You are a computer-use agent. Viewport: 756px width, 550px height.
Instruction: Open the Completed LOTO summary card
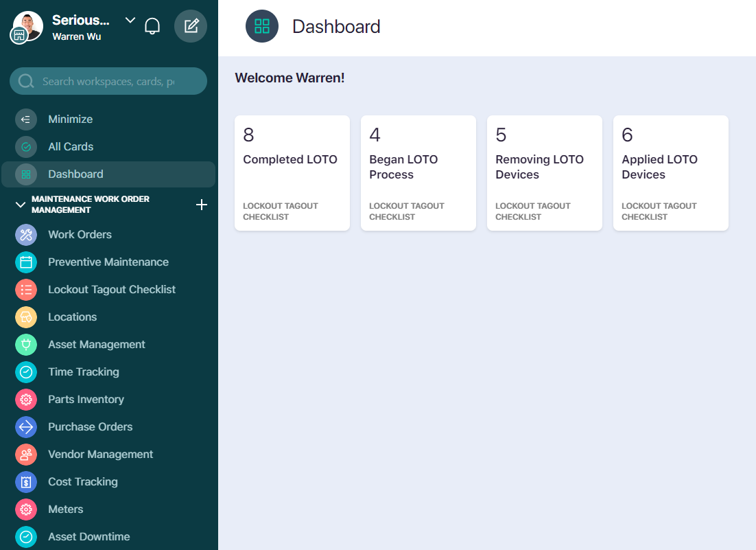pyautogui.click(x=292, y=172)
